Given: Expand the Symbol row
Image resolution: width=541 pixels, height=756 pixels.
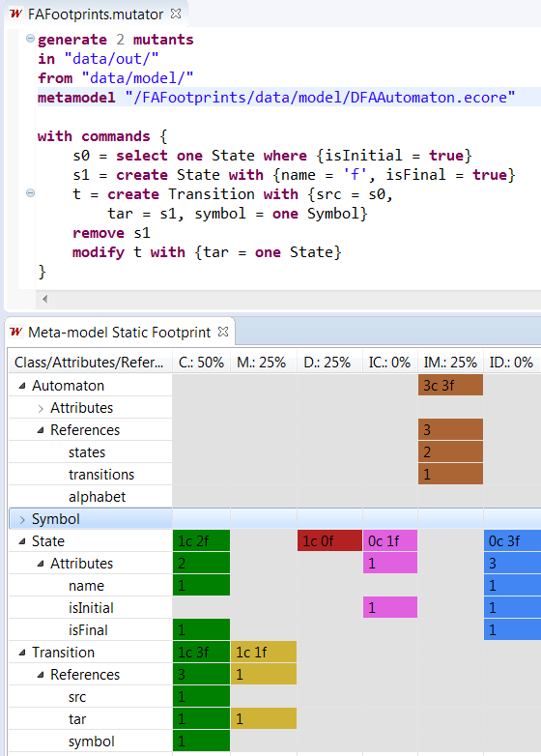Looking at the screenshot, I should click(x=22, y=519).
